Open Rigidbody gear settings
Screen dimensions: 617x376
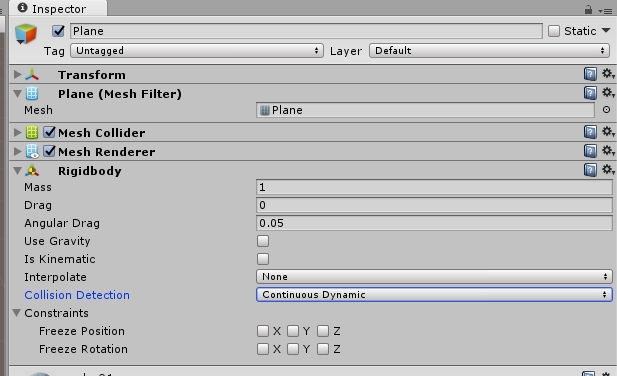click(x=608, y=170)
